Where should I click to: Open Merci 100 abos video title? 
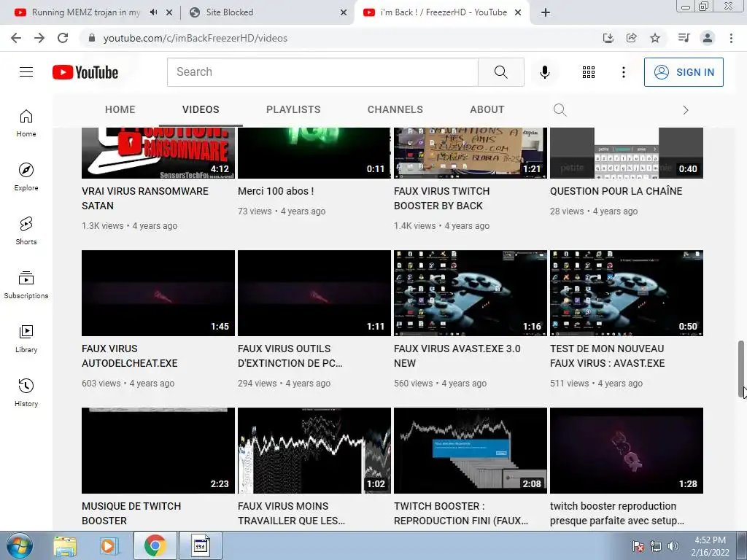(275, 191)
